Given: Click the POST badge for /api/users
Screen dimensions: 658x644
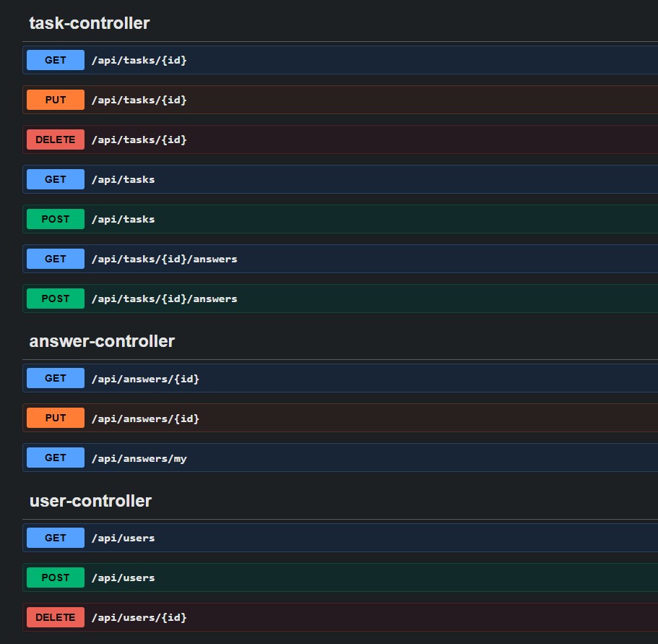Looking at the screenshot, I should (x=56, y=578).
